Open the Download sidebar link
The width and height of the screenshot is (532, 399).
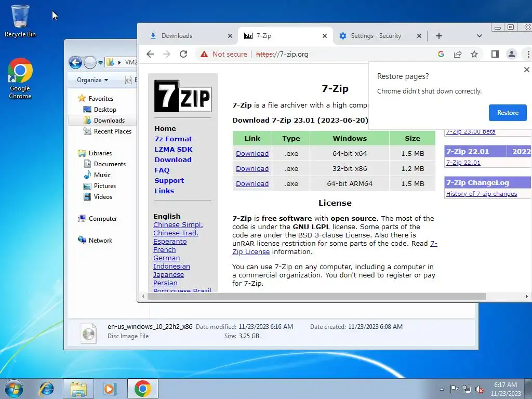pyautogui.click(x=172, y=160)
